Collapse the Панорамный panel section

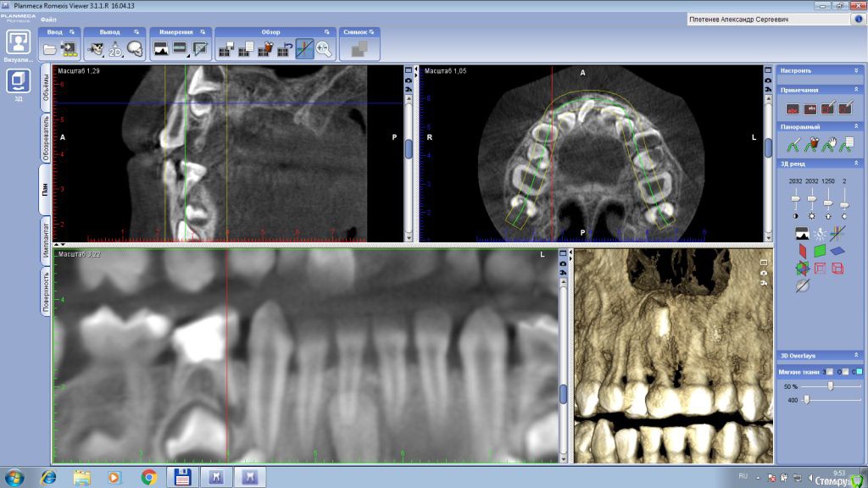pos(858,126)
